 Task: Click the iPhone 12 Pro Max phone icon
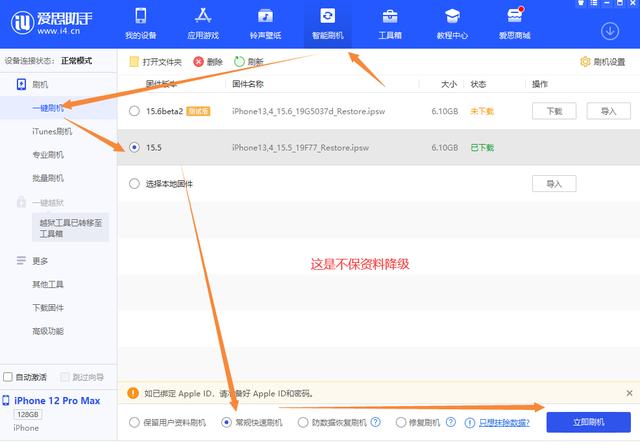[x=6, y=400]
